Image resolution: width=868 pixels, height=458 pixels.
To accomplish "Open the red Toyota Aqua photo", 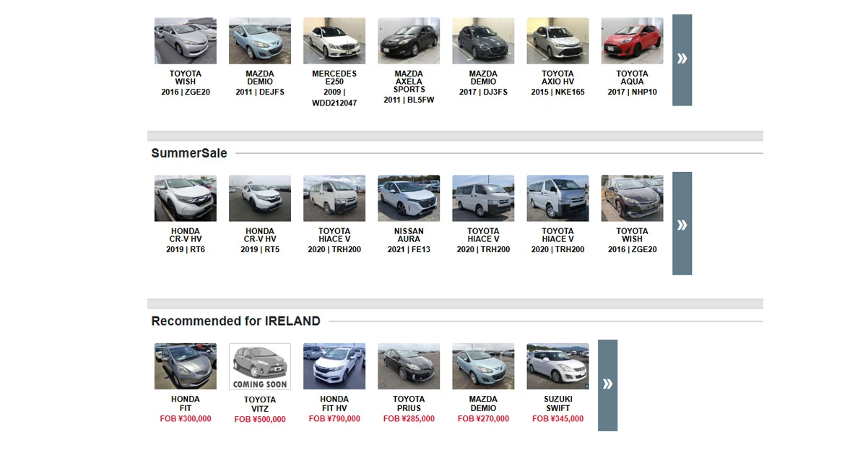I will [632, 41].
